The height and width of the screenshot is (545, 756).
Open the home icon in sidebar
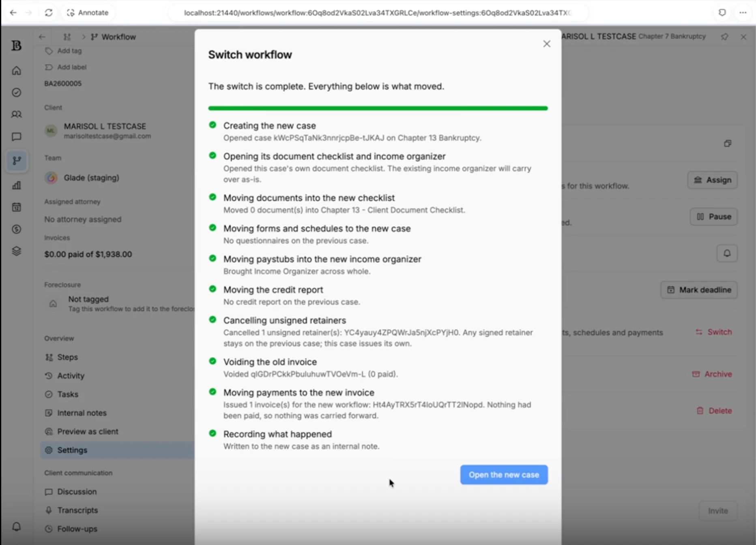(x=17, y=71)
